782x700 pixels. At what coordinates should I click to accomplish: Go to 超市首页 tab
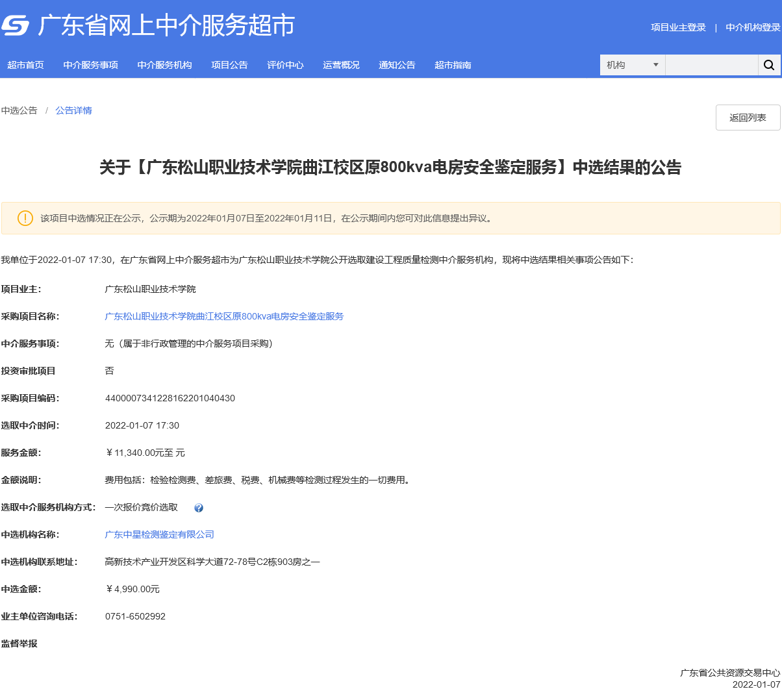(x=26, y=65)
